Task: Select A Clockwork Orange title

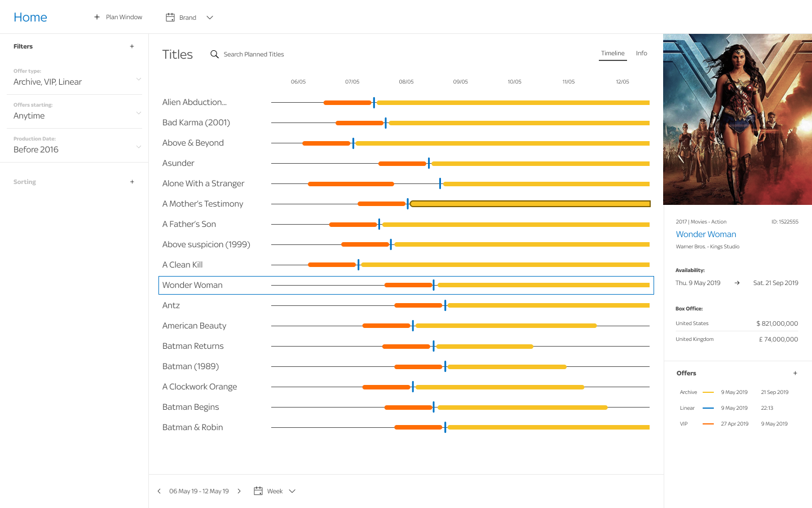Action: (200, 387)
